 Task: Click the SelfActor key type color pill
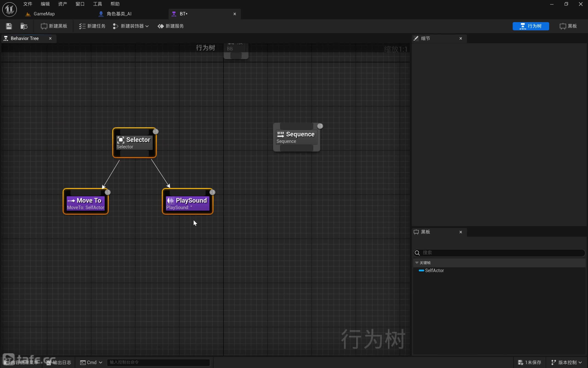(x=421, y=270)
